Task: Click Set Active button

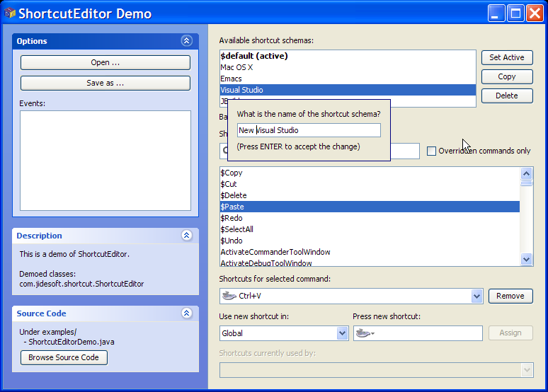Action: click(507, 57)
